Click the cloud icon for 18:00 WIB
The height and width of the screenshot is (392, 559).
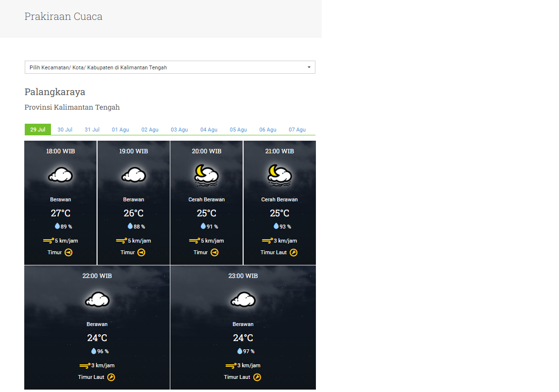61,175
